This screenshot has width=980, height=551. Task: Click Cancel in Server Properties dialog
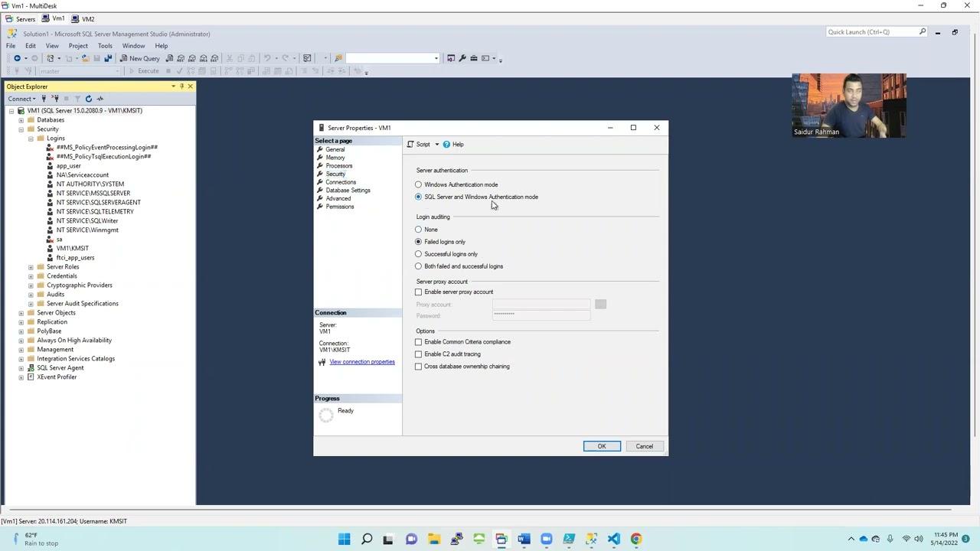point(644,446)
